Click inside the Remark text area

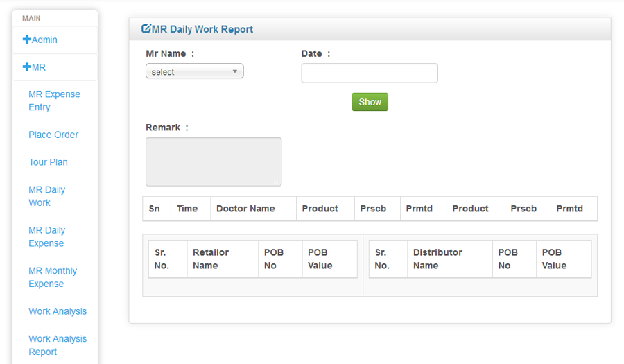coord(214,162)
